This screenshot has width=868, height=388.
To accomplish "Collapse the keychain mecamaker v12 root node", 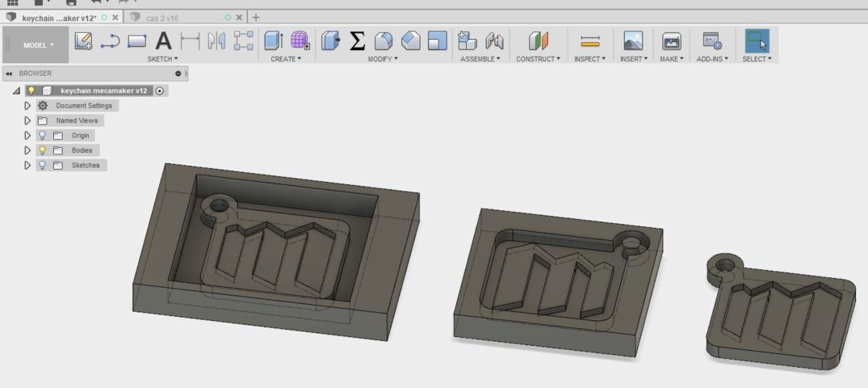I will (x=17, y=91).
